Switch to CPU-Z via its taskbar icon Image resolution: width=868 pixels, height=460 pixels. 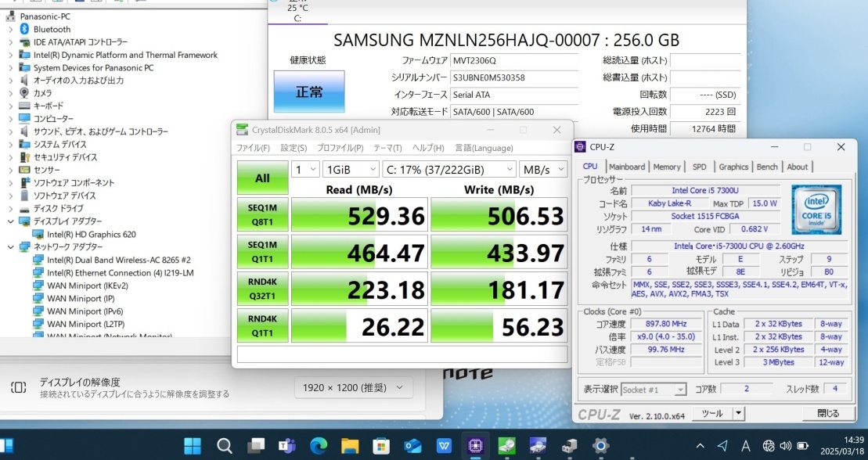pos(475,445)
